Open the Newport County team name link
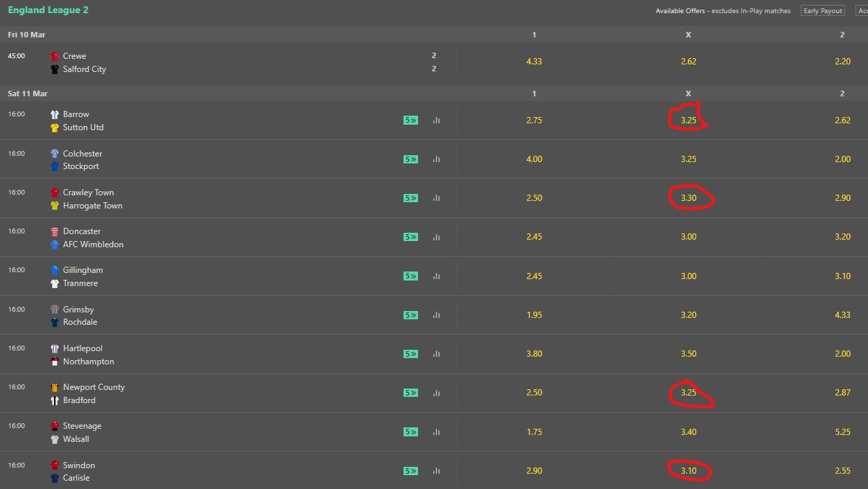The width and height of the screenshot is (868, 489). click(x=94, y=387)
